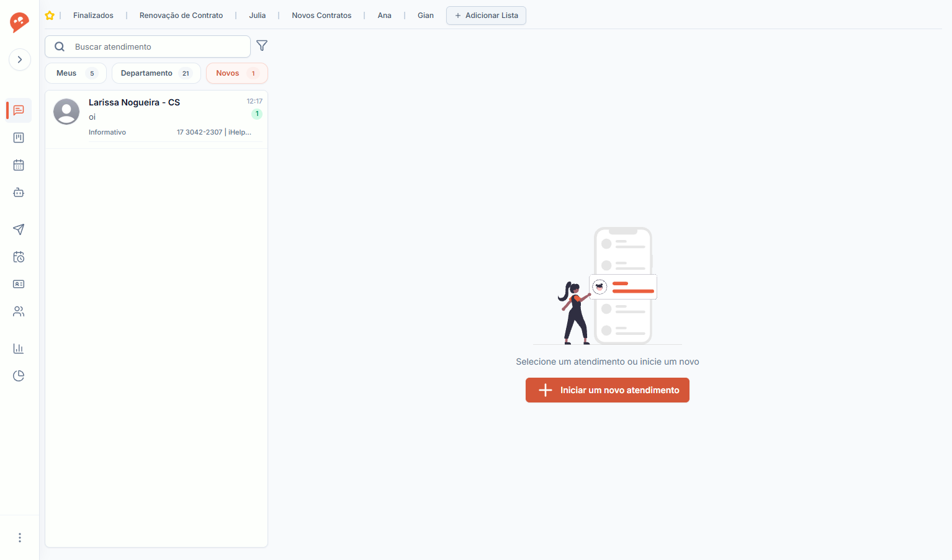Image resolution: width=952 pixels, height=560 pixels.
Task: Select the Gian list tab
Action: [x=426, y=16]
